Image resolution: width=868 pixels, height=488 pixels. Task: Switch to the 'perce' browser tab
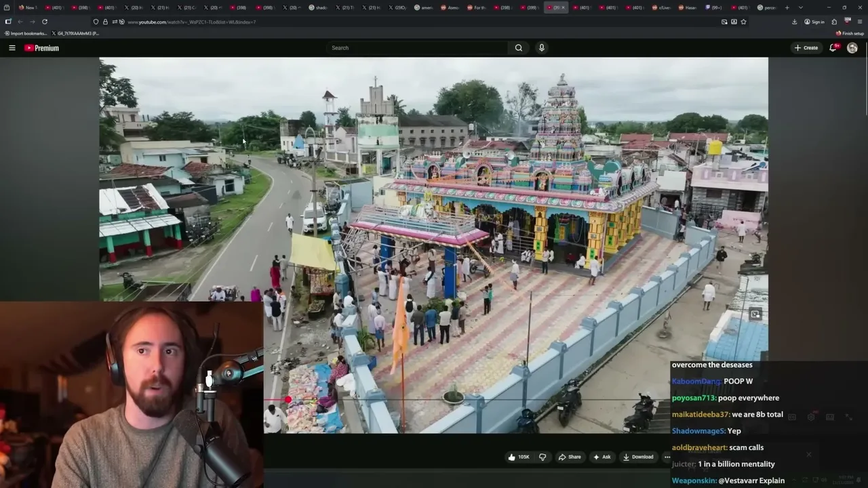(x=766, y=7)
